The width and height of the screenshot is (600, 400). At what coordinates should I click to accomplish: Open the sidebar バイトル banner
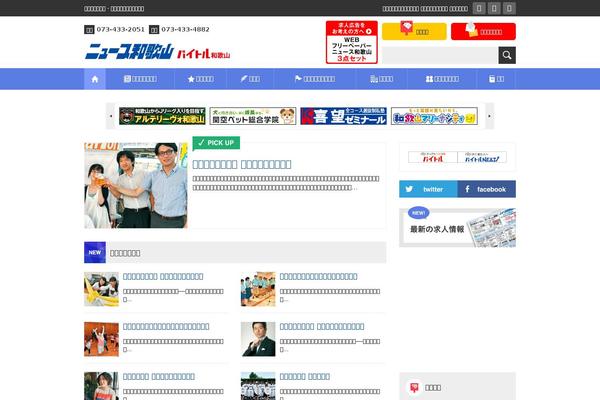pos(433,157)
